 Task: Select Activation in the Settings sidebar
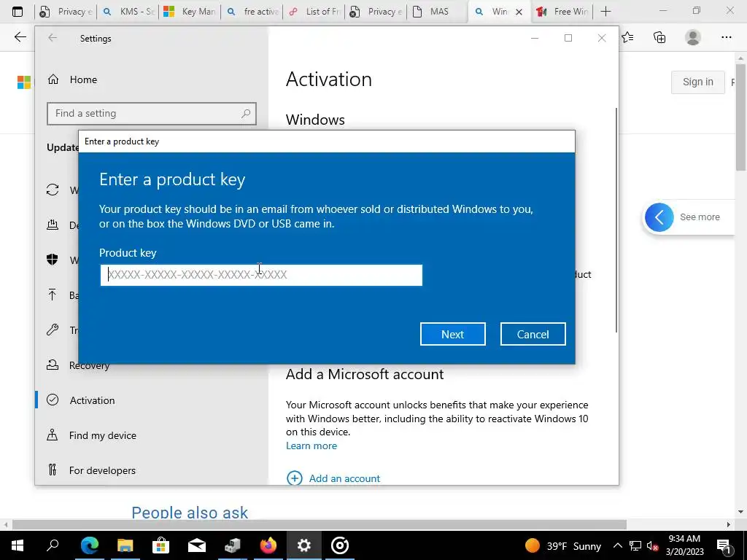coord(93,400)
